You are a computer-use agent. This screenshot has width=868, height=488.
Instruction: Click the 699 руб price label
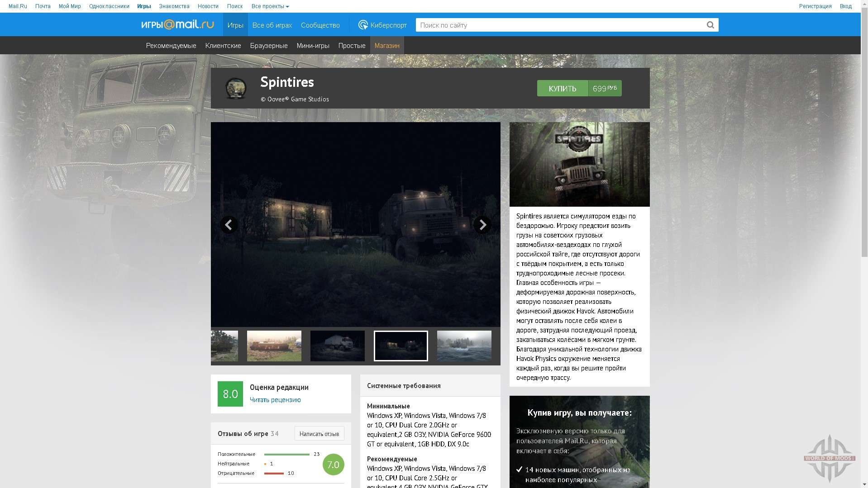pyautogui.click(x=605, y=88)
